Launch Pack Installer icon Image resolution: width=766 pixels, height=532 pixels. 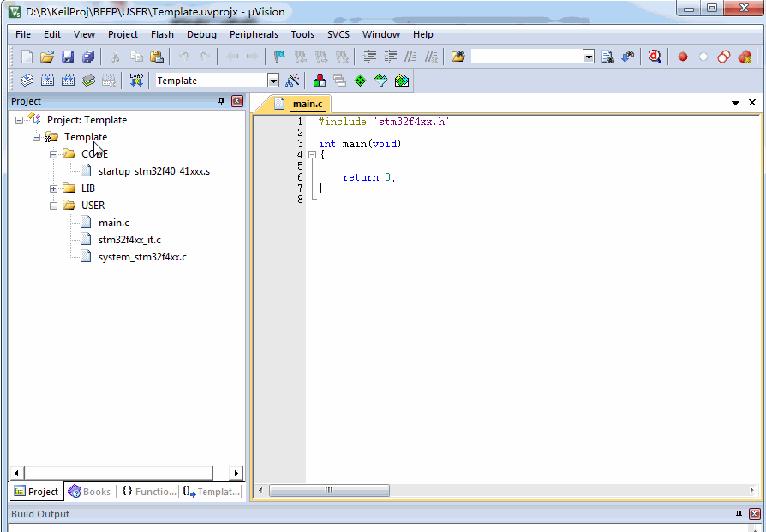[402, 81]
